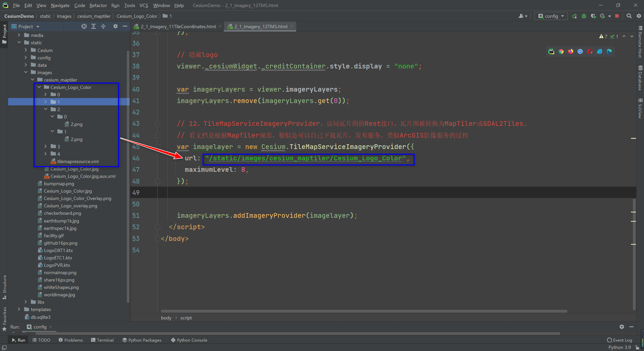The width and height of the screenshot is (644, 351).
Task: Toggle the SciView side panel
Action: pos(640,108)
